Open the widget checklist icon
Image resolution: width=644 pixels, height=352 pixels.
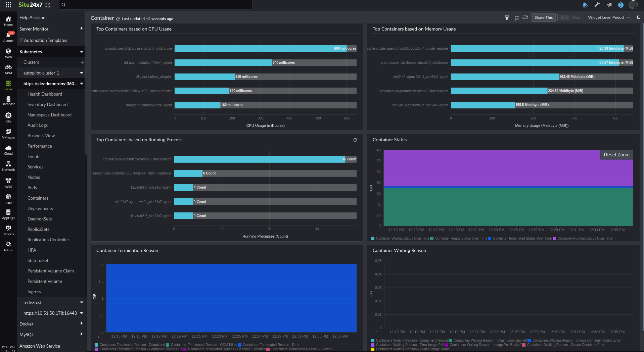[516, 18]
